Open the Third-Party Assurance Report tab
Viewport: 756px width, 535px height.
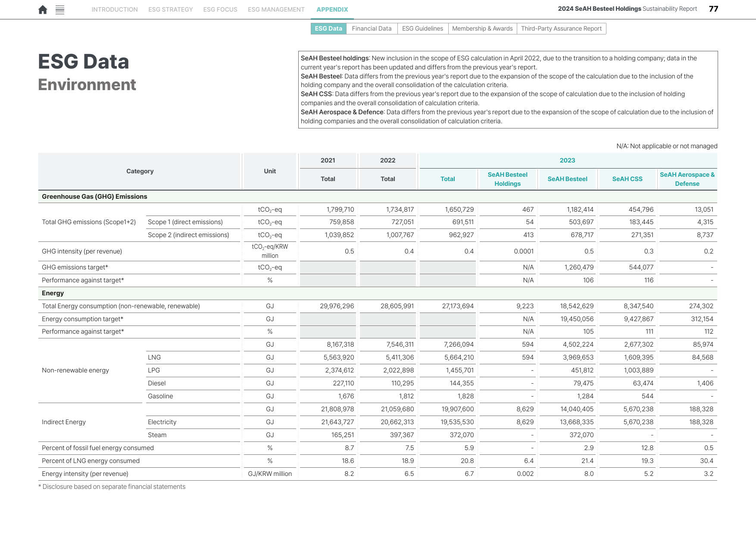[x=561, y=28]
